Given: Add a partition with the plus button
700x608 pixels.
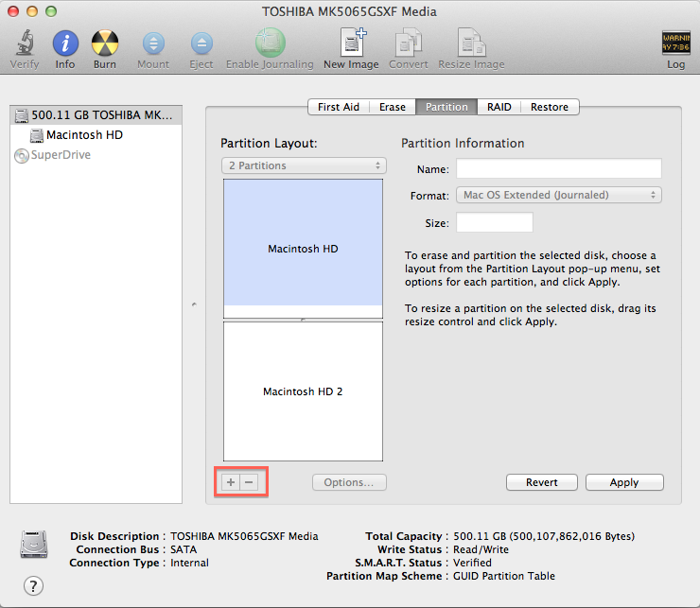Looking at the screenshot, I should [x=231, y=482].
